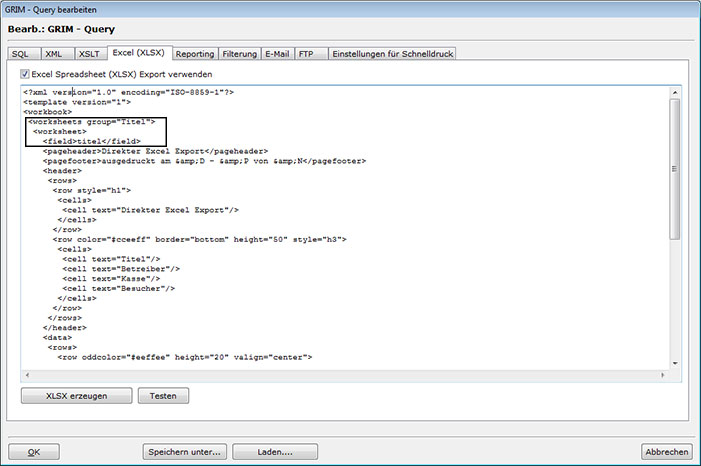The width and height of the screenshot is (701, 466).
Task: Click the XLSX erzeugen button
Action: coord(77,396)
